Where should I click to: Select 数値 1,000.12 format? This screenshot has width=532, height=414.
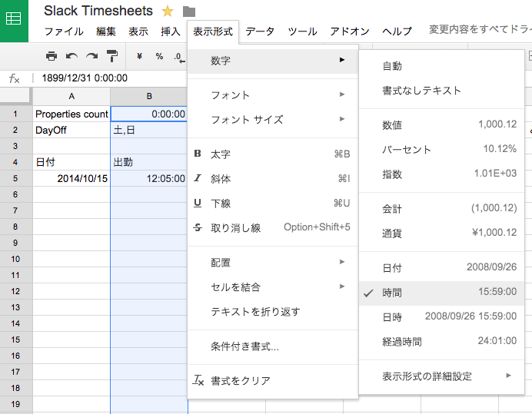pyautogui.click(x=442, y=124)
